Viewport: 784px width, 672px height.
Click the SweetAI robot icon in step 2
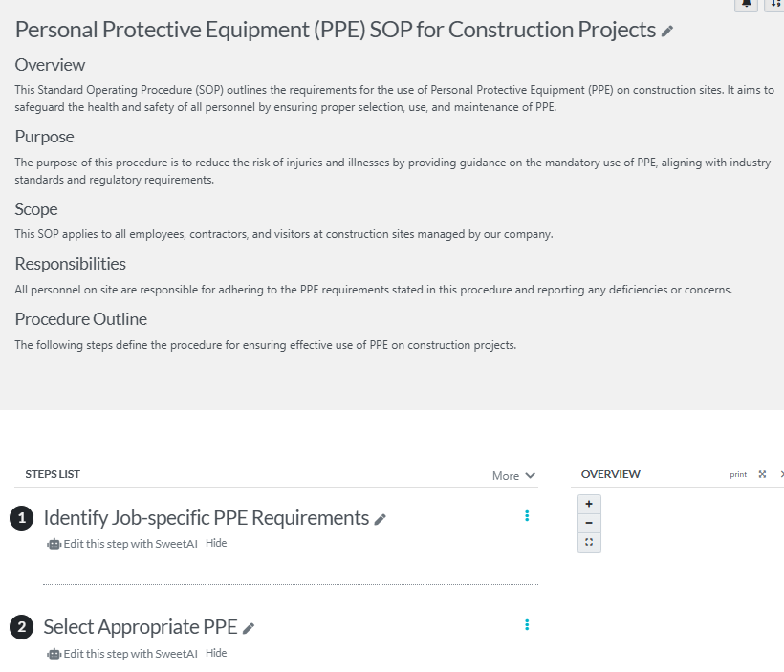(54, 654)
